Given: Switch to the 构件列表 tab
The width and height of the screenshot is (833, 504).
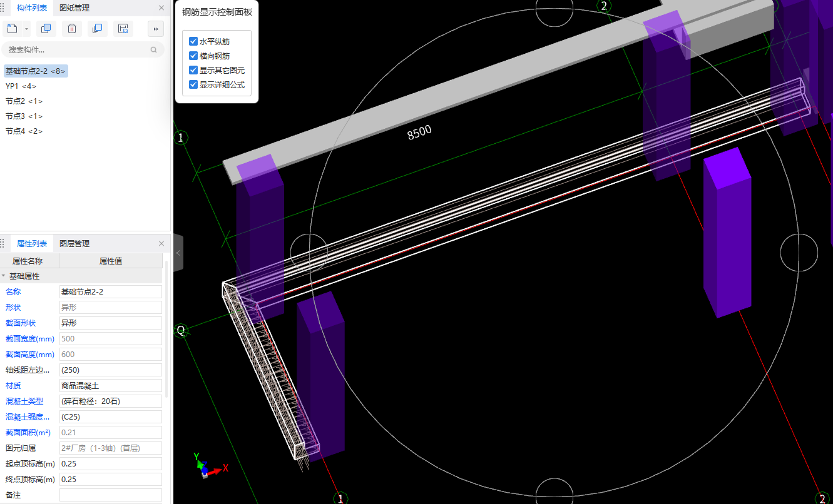Looking at the screenshot, I should [x=32, y=8].
